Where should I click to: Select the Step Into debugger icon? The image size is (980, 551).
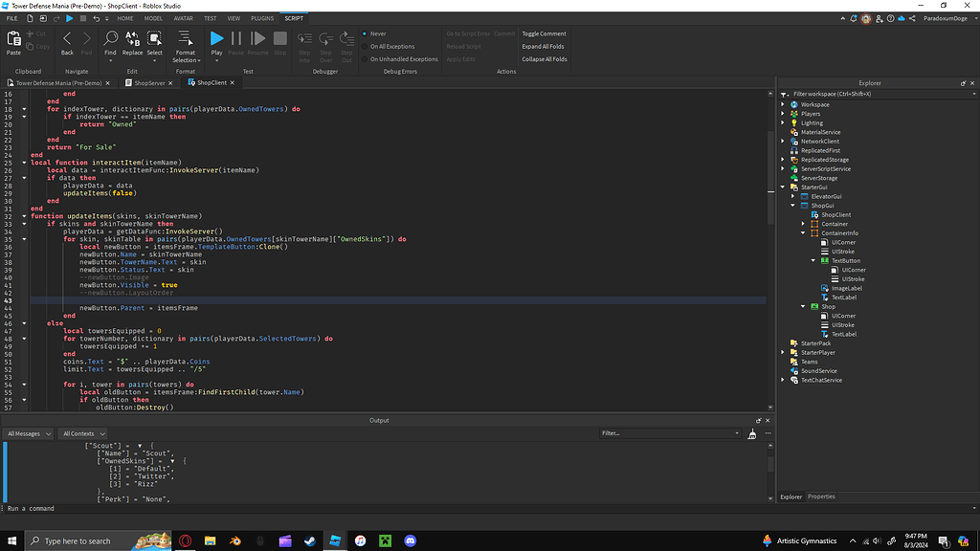coord(304,40)
